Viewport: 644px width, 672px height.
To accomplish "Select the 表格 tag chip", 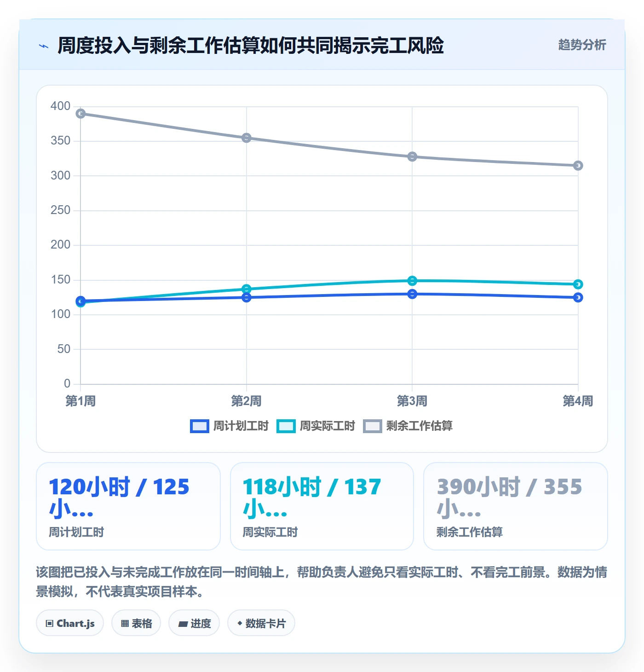I will click(x=136, y=623).
